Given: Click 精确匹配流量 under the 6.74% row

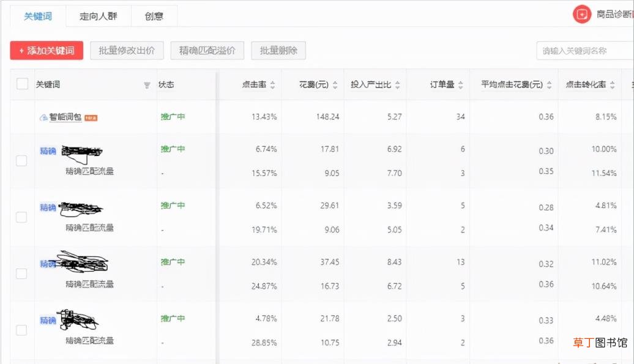Looking at the screenshot, I should pos(90,171).
